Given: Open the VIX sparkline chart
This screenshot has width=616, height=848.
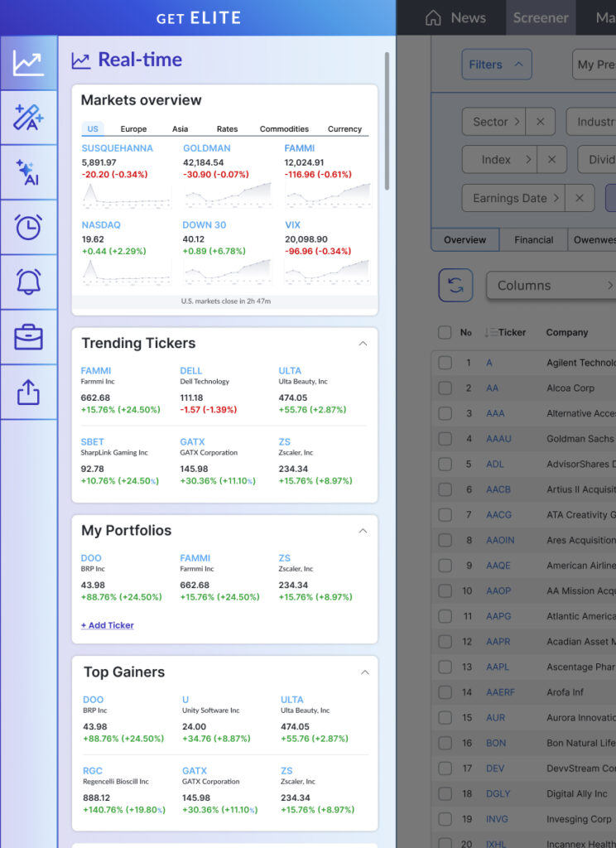Looking at the screenshot, I should tap(328, 272).
